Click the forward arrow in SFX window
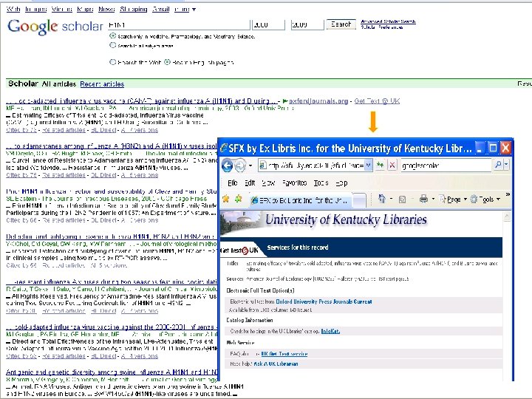Screen dimensions: 532x399 pos(240,166)
